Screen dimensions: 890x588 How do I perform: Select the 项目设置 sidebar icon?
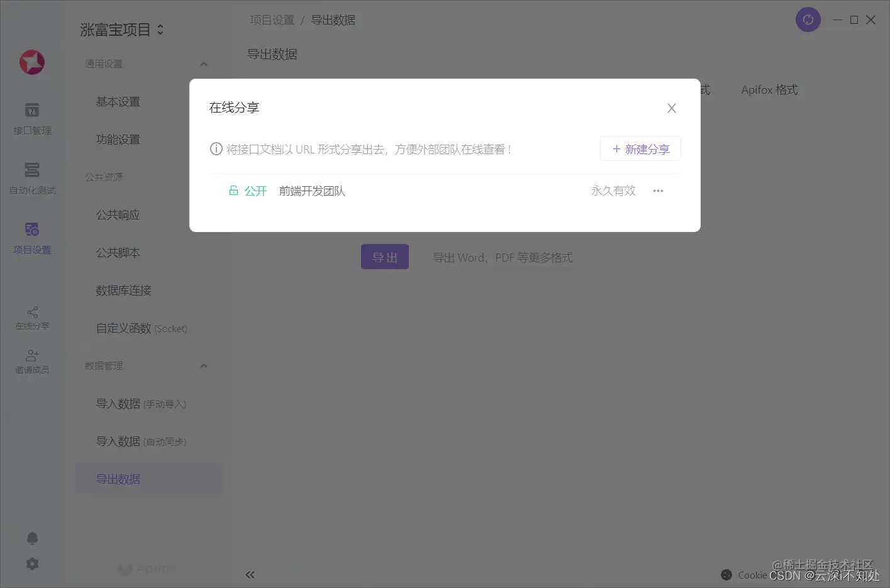tap(32, 238)
